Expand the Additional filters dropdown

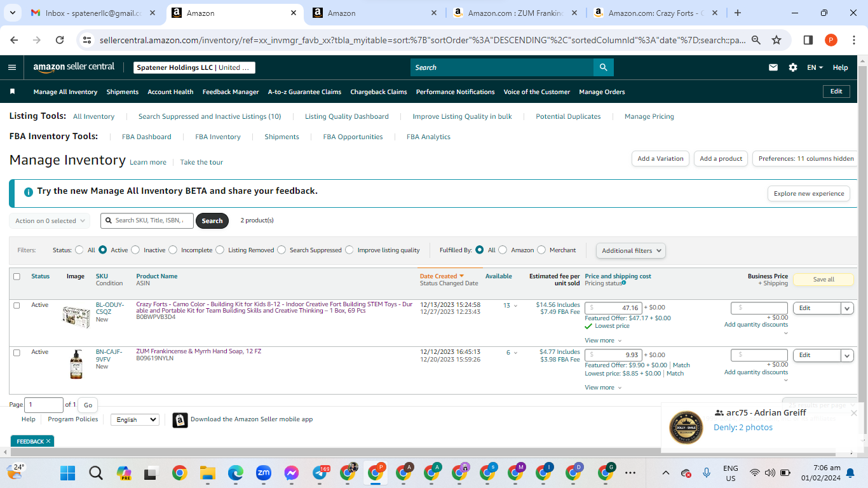tap(631, 250)
